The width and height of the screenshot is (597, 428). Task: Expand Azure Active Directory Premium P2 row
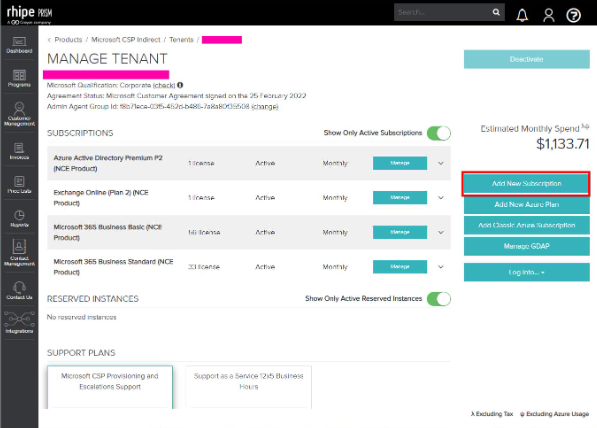pos(441,163)
